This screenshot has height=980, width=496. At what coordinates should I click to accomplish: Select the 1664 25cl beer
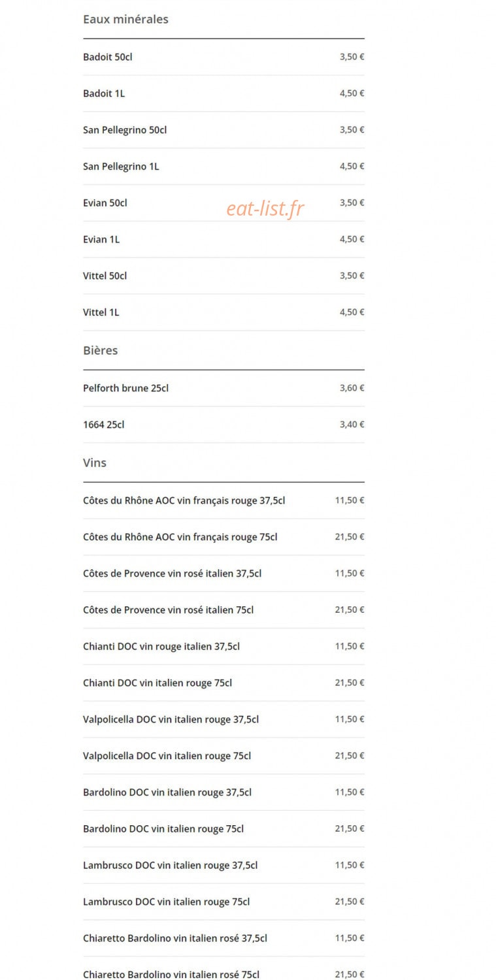(223, 425)
